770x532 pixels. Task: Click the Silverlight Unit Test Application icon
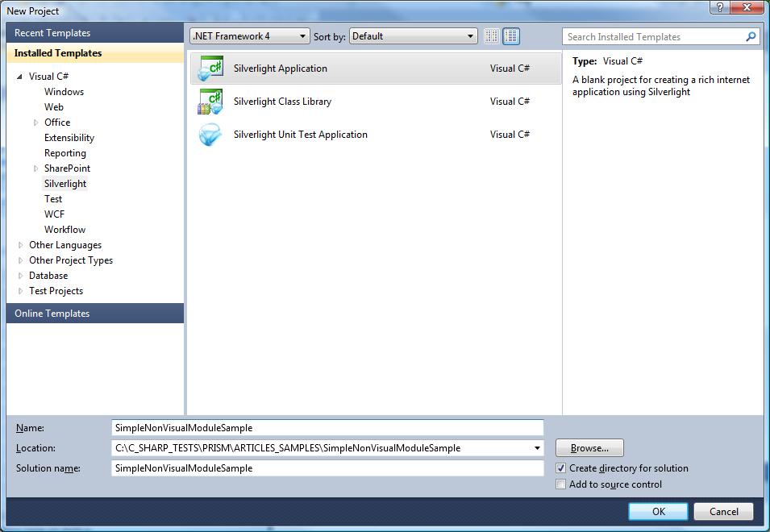[210, 135]
